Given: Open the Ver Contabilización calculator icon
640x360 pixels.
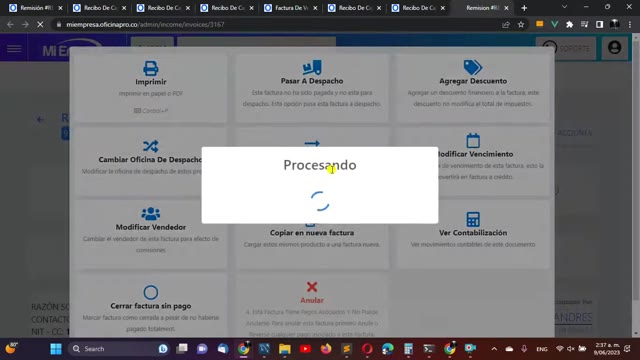Looking at the screenshot, I should pos(473,219).
